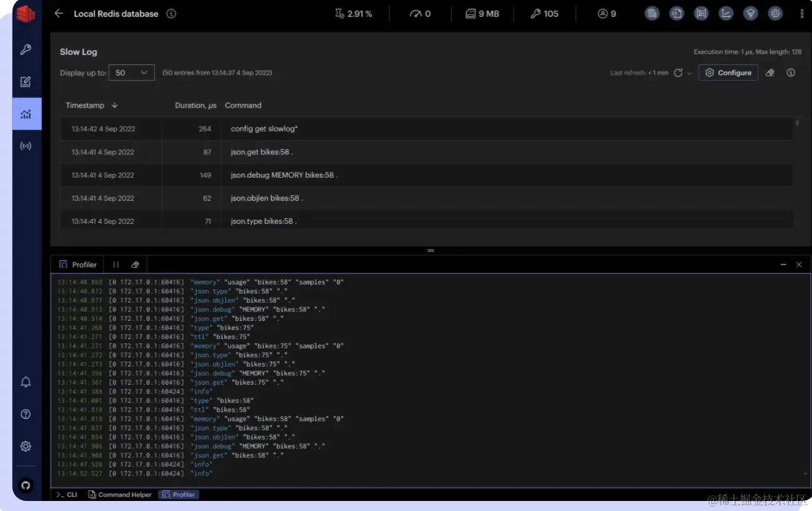Screen dimensions: 812x511
Task: Click the total keys stat 105
Action: tap(544, 14)
